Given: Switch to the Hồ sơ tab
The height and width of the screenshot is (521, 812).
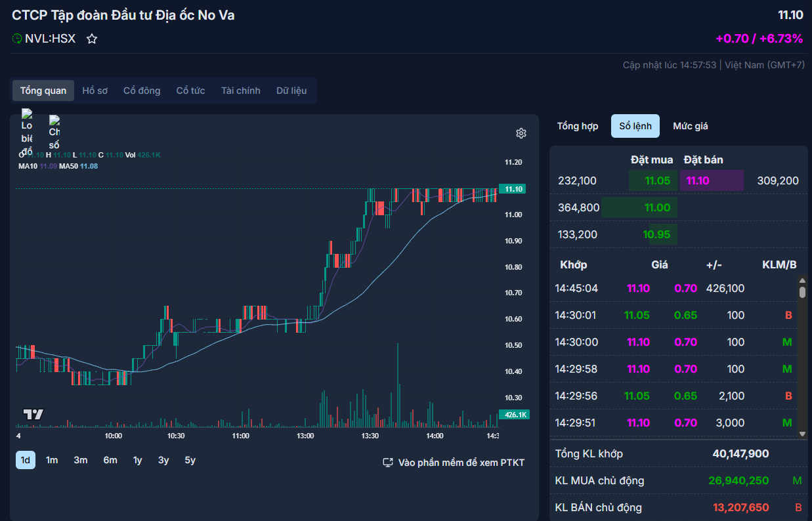Looking at the screenshot, I should 95,91.
